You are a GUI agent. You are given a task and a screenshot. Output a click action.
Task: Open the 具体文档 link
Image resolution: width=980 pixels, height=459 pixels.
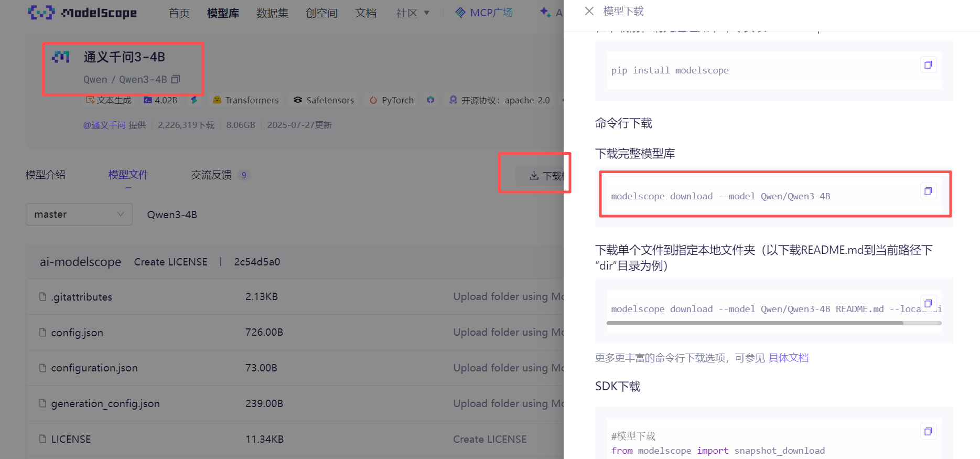click(789, 358)
